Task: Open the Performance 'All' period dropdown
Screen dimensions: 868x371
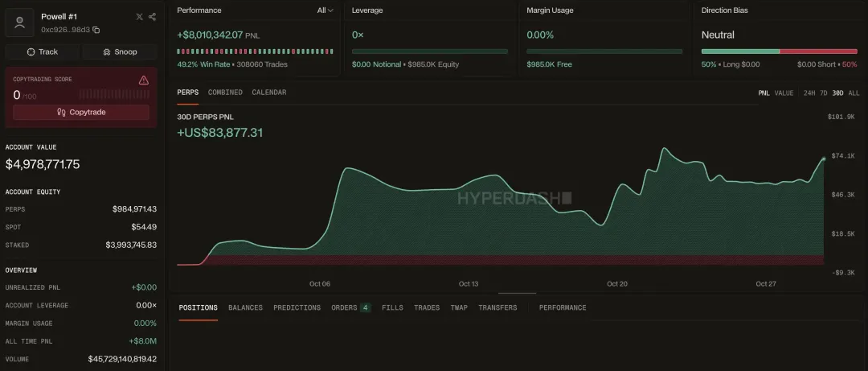Action: pyautogui.click(x=325, y=10)
